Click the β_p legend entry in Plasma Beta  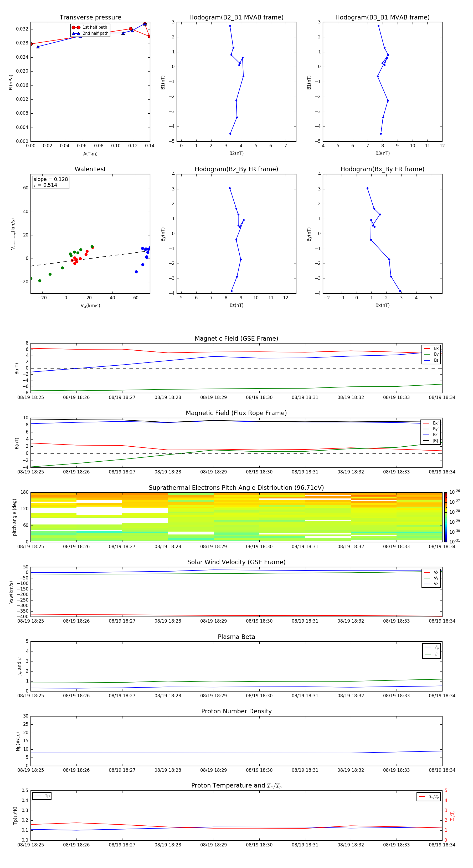coord(431,647)
